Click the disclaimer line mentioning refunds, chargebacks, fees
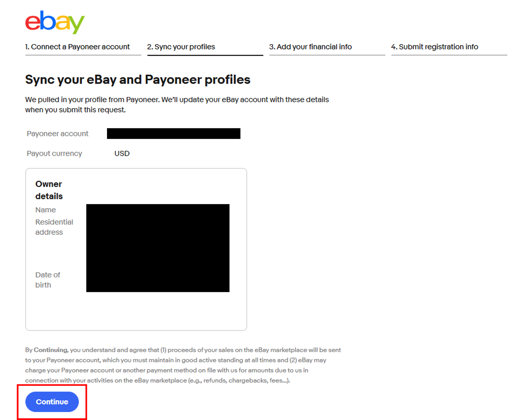 pyautogui.click(x=158, y=380)
